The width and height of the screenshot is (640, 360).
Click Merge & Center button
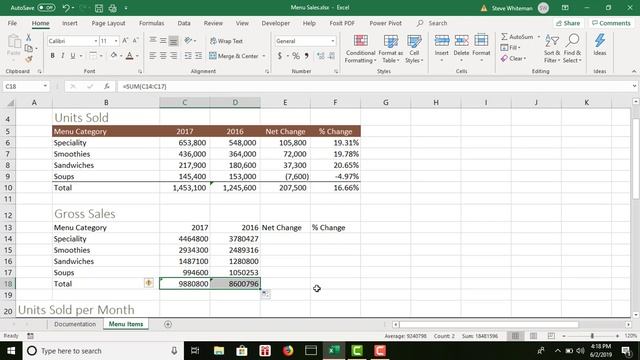click(x=234, y=56)
